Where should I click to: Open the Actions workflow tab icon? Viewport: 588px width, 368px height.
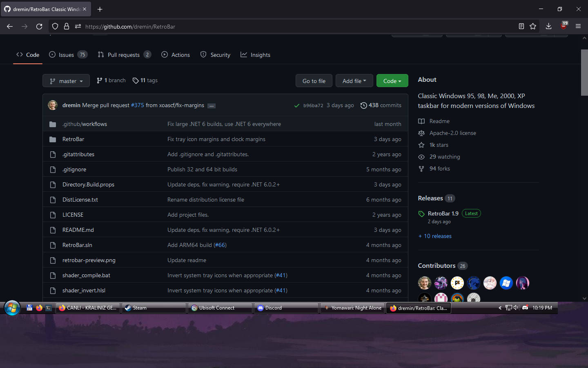(165, 54)
